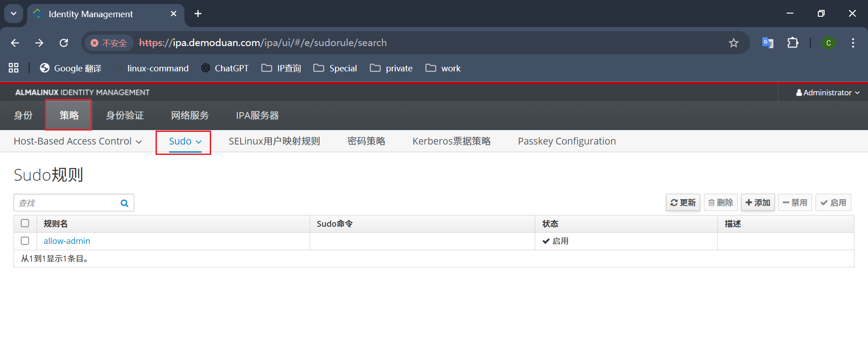Image resolution: width=868 pixels, height=341 pixels.
Task: Open the private bookmark folder
Action: coord(391,68)
